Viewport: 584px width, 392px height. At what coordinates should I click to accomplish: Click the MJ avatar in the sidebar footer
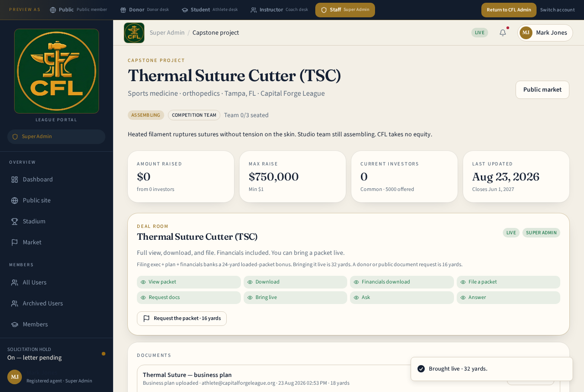(15, 377)
